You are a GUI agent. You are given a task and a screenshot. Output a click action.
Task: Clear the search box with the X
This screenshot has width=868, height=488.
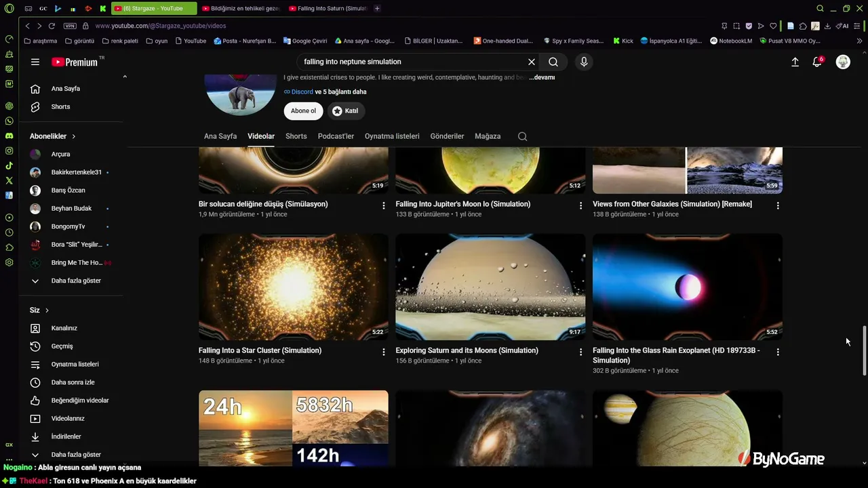click(532, 62)
